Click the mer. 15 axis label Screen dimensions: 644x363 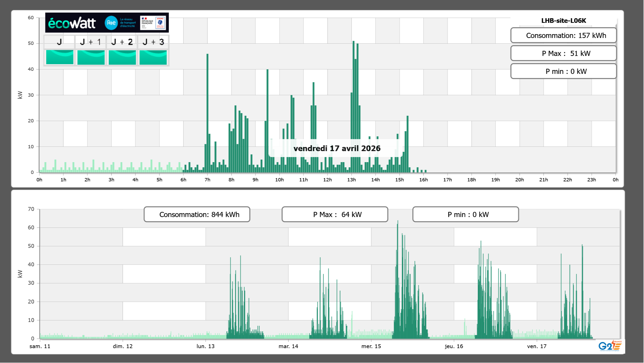[371, 346]
